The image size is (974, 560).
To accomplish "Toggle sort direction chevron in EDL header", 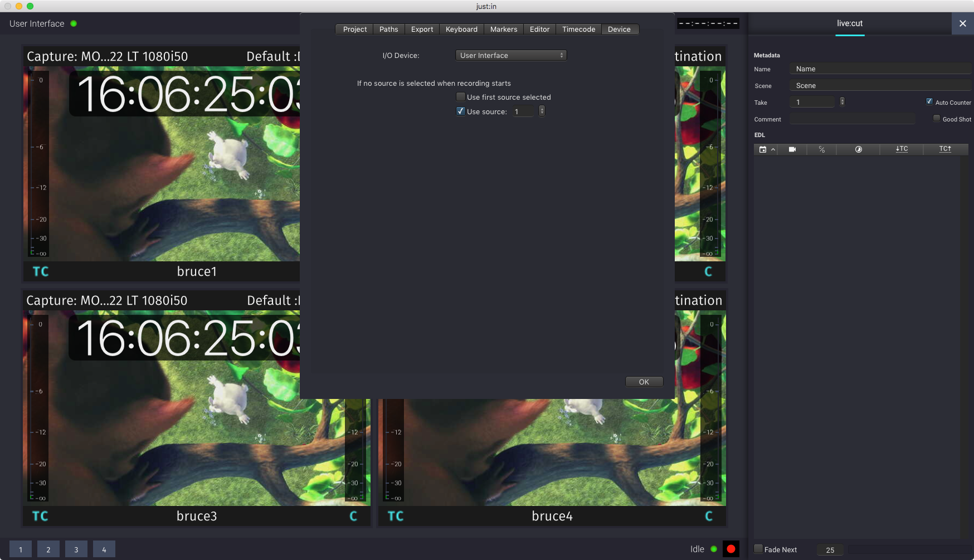I will (x=773, y=149).
